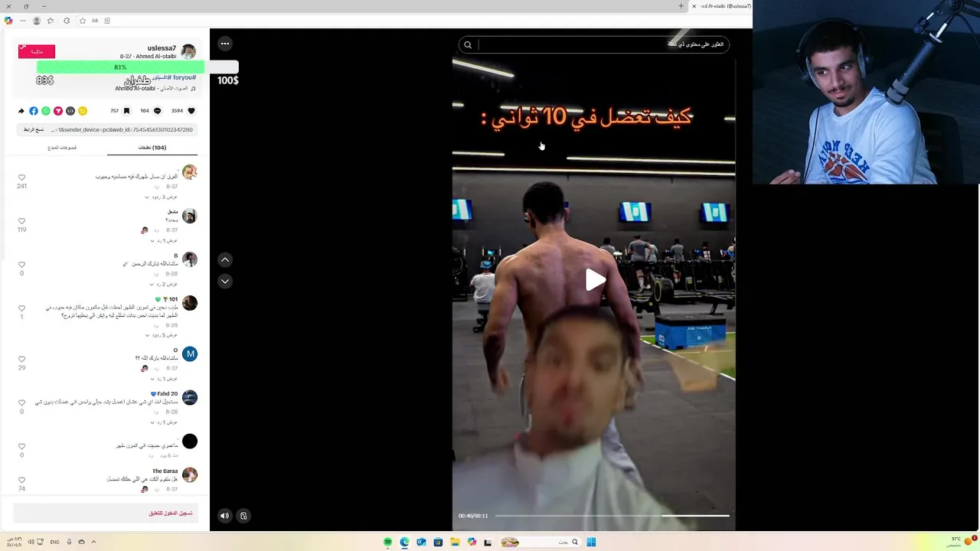Screen dimensions: 980x551
Task: Click log in to comment button
Action: pyautogui.click(x=105, y=513)
